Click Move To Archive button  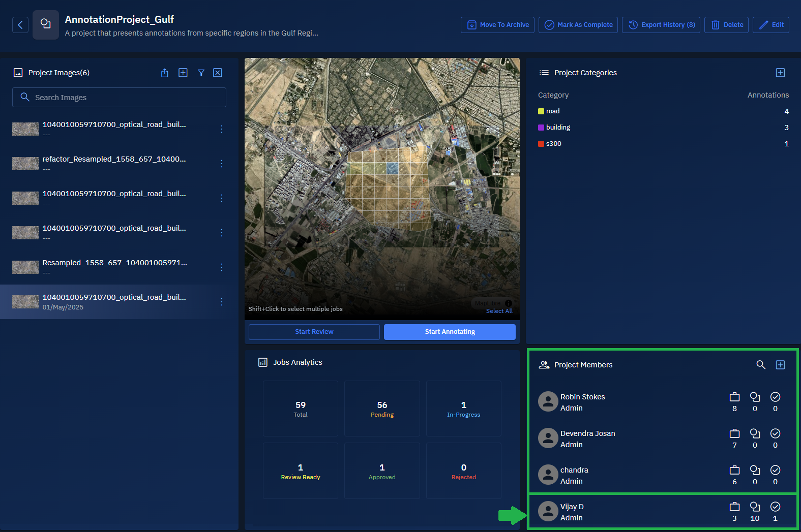click(497, 25)
